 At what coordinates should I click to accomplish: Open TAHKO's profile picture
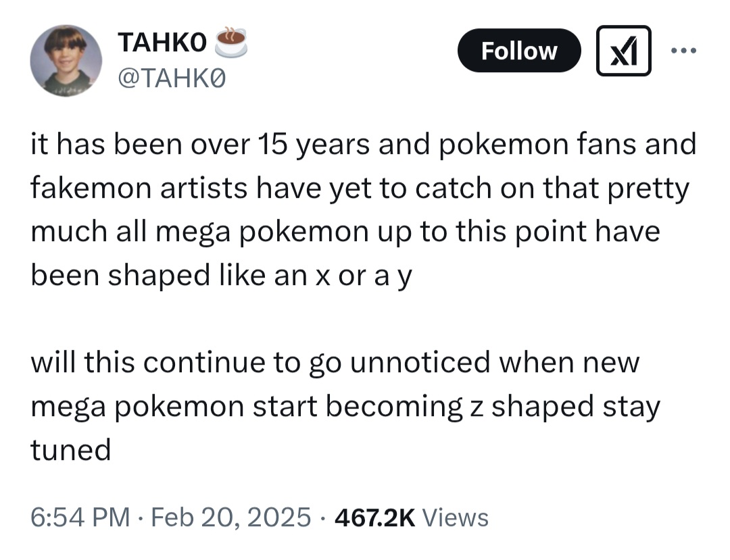pos(66,61)
